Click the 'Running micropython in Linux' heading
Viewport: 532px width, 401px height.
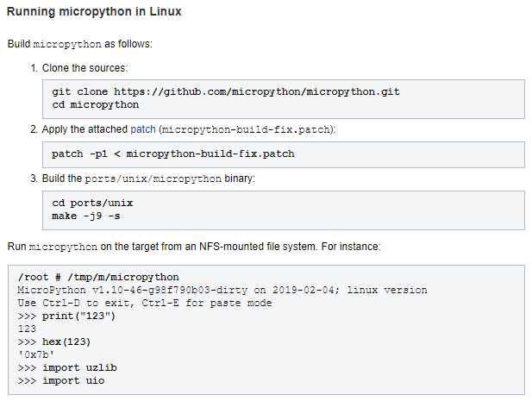(94, 11)
